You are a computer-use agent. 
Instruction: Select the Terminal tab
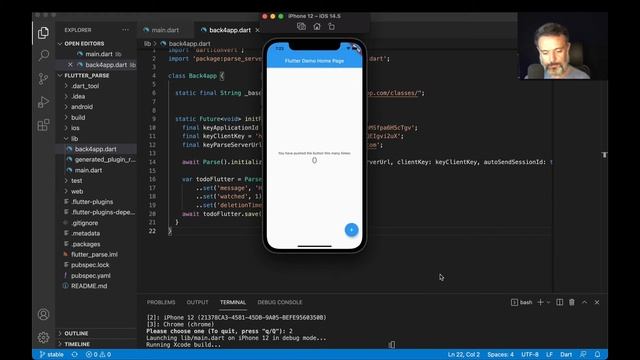point(233,302)
